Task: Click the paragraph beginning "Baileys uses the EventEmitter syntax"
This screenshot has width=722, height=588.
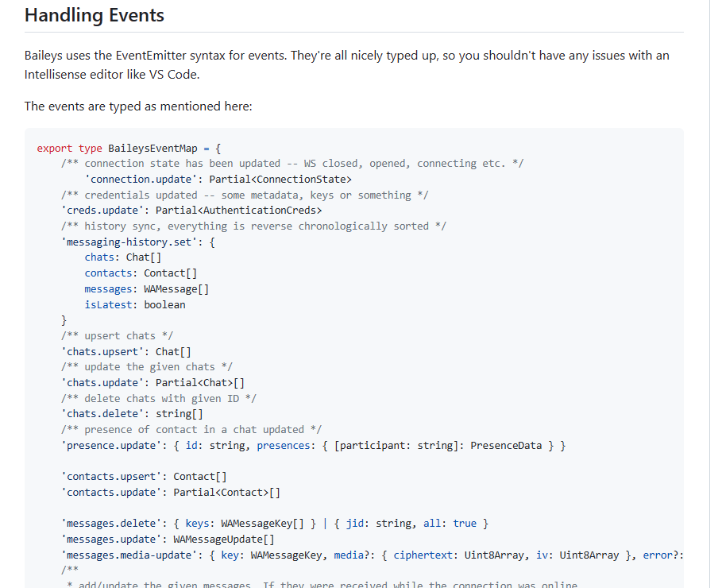Action: pos(347,65)
